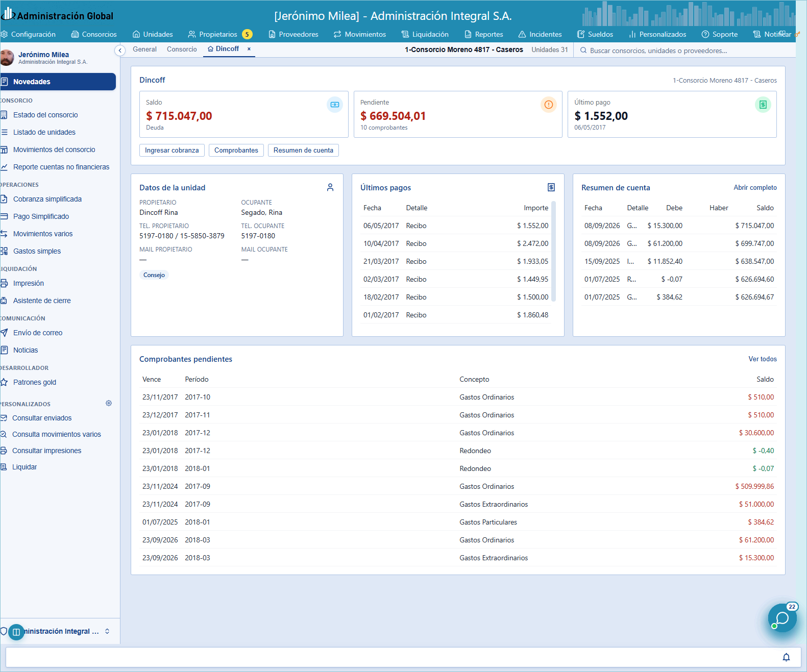The width and height of the screenshot is (807, 672).
Task: Collapse the sidebar with the chevron arrow
Action: point(120,50)
